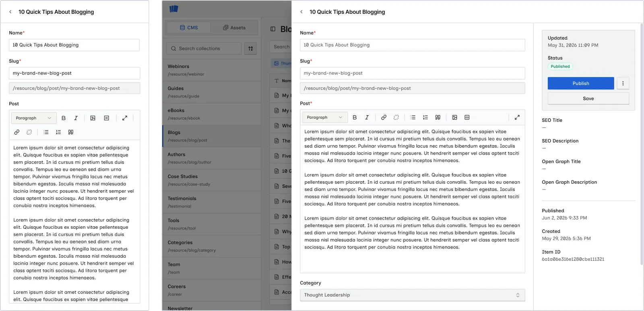Click the embed code icon in the wide editor toolbar
The image size is (644, 311).
click(x=467, y=117)
